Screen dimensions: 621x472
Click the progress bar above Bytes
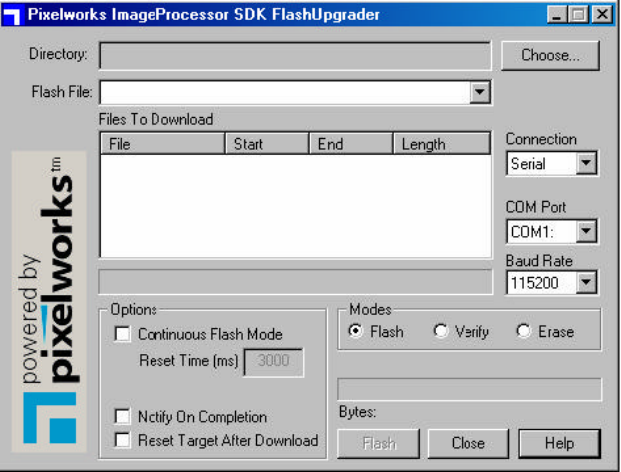pos(469,389)
